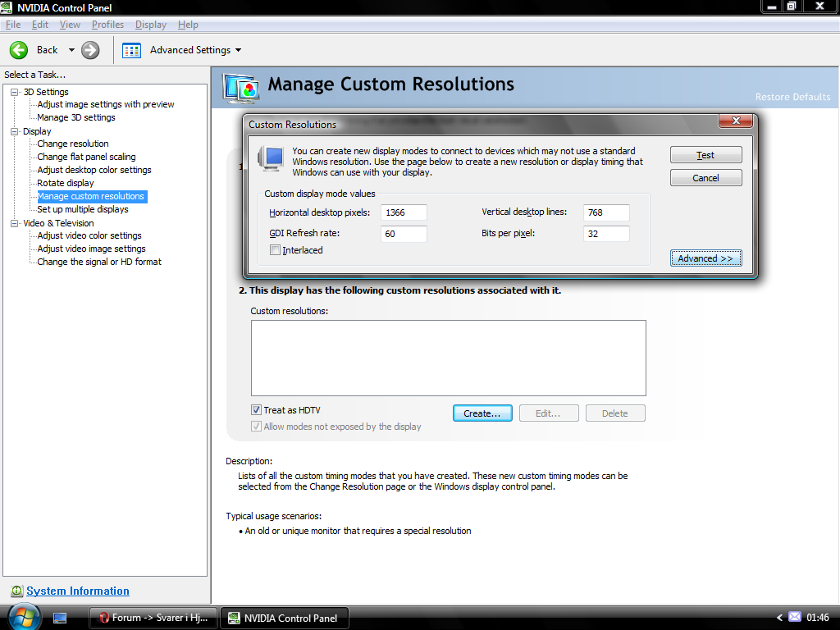This screenshot has width=840, height=630.
Task: Open the Profiles menu
Action: (107, 25)
